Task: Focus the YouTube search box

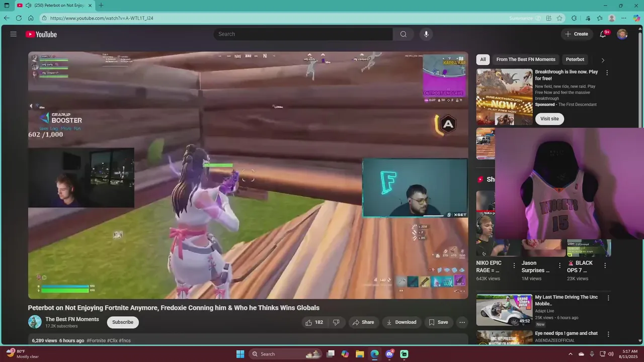Action: point(303,34)
